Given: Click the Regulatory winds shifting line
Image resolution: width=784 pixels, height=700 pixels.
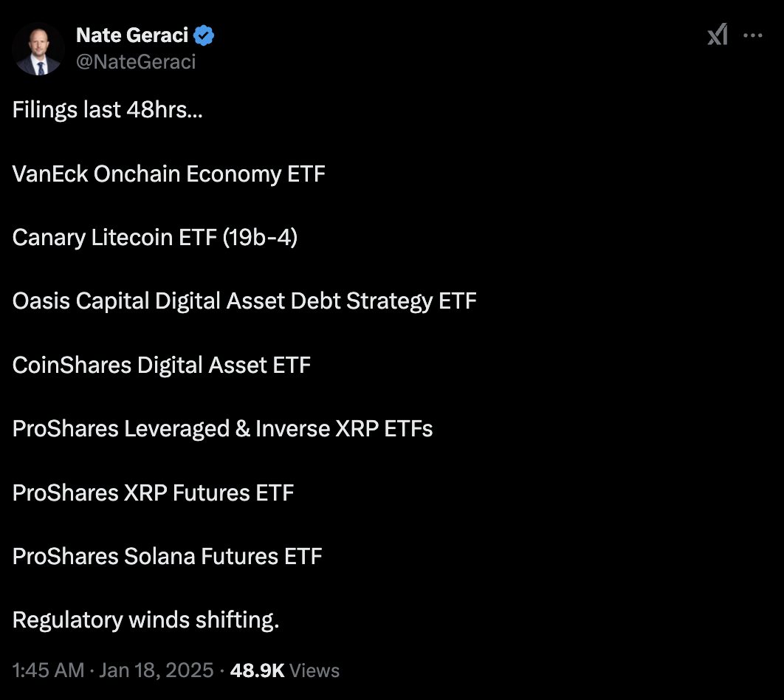Looking at the screenshot, I should pos(145,620).
